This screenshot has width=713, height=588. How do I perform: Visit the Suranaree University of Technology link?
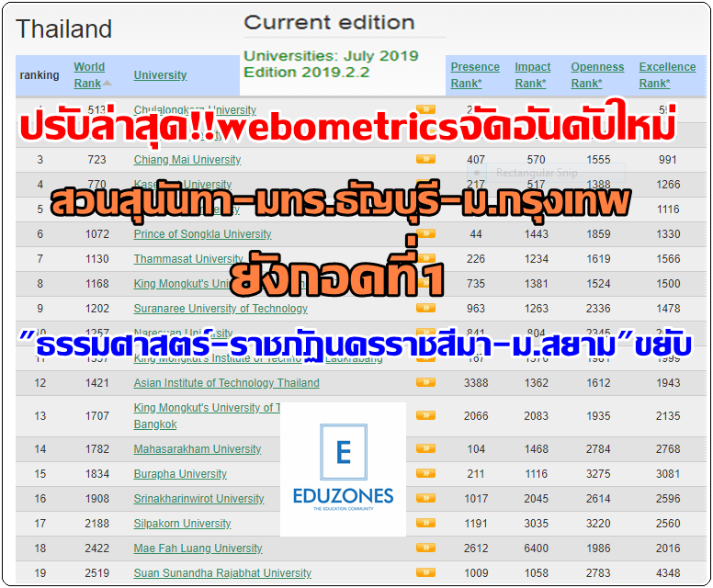(221, 309)
